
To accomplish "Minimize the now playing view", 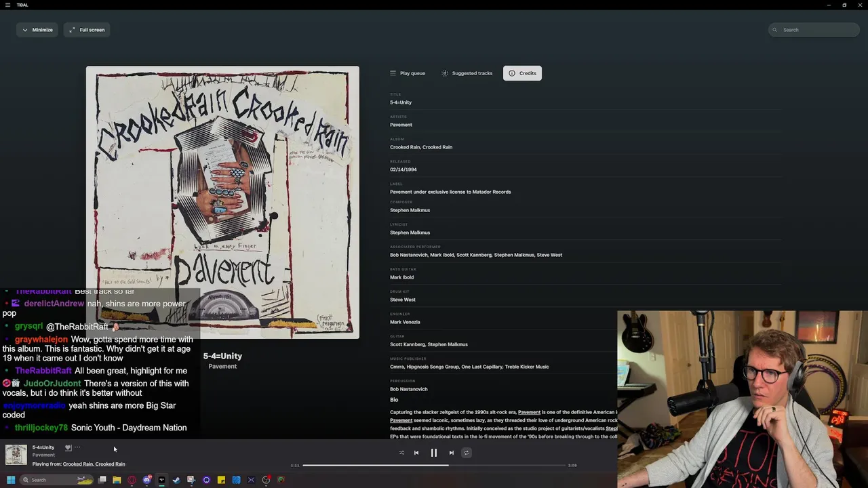I will pyautogui.click(x=37, y=30).
